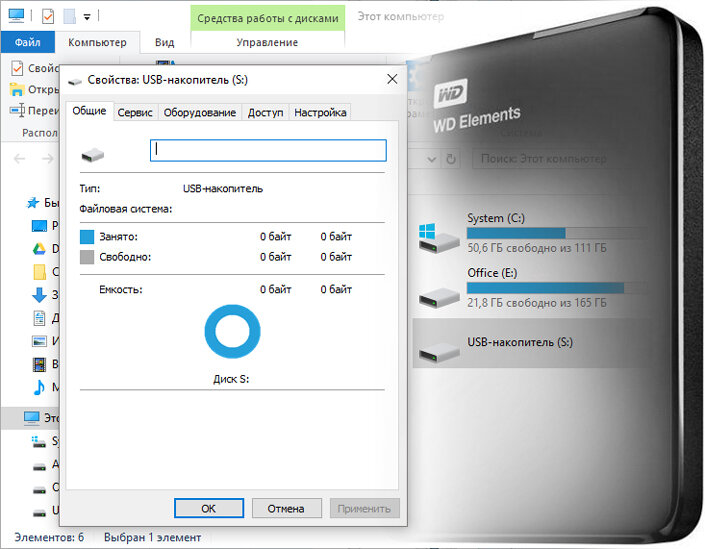Select This PC in navigation tree
This screenshot has width=705, height=549.
coord(31,418)
